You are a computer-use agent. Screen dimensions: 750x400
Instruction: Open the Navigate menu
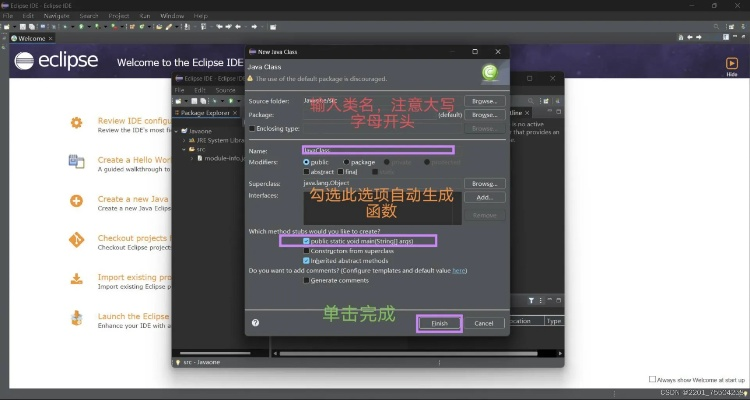coord(57,16)
